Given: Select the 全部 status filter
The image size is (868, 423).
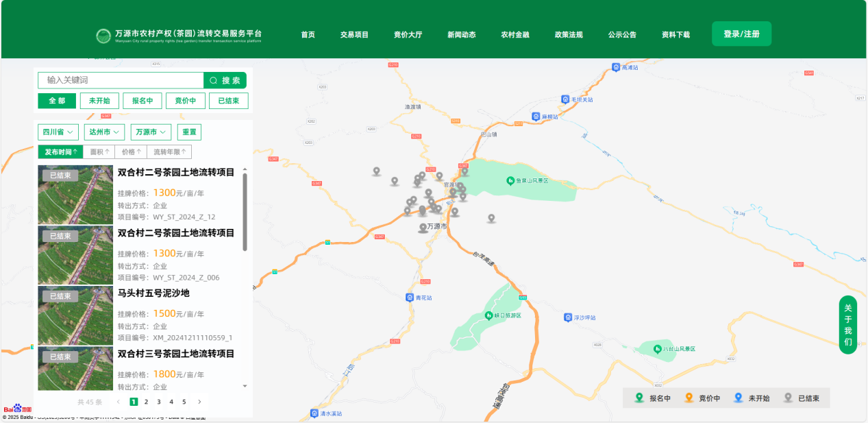Looking at the screenshot, I should [x=57, y=101].
